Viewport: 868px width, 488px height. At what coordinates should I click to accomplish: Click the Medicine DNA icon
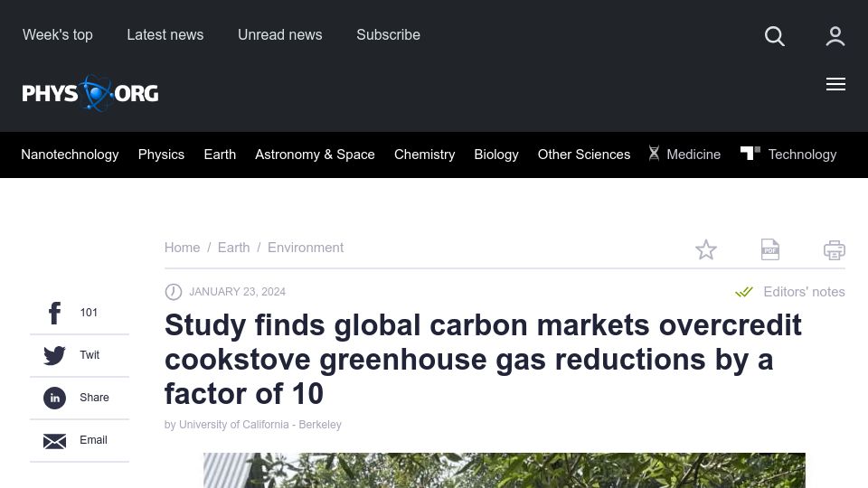point(654,154)
